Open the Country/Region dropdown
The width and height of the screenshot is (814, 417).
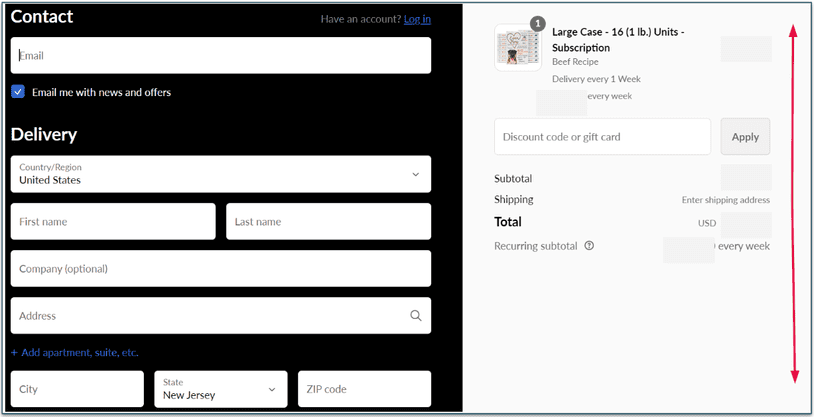pyautogui.click(x=221, y=174)
